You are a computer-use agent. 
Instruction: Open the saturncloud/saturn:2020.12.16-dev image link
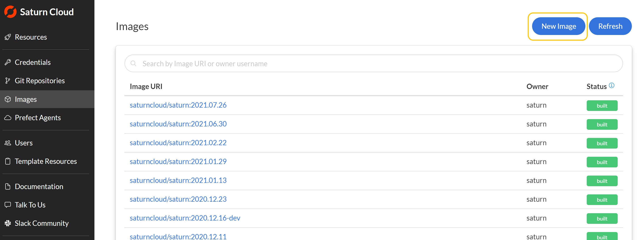point(185,218)
